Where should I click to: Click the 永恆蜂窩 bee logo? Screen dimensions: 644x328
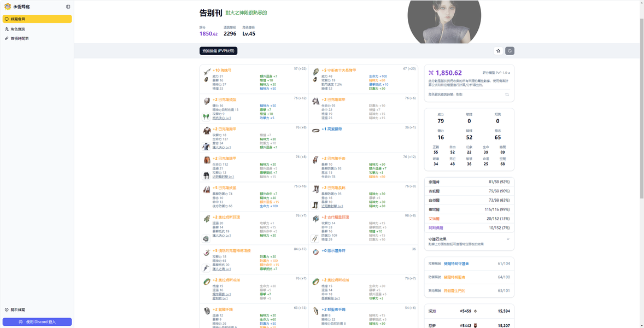pyautogui.click(x=8, y=7)
